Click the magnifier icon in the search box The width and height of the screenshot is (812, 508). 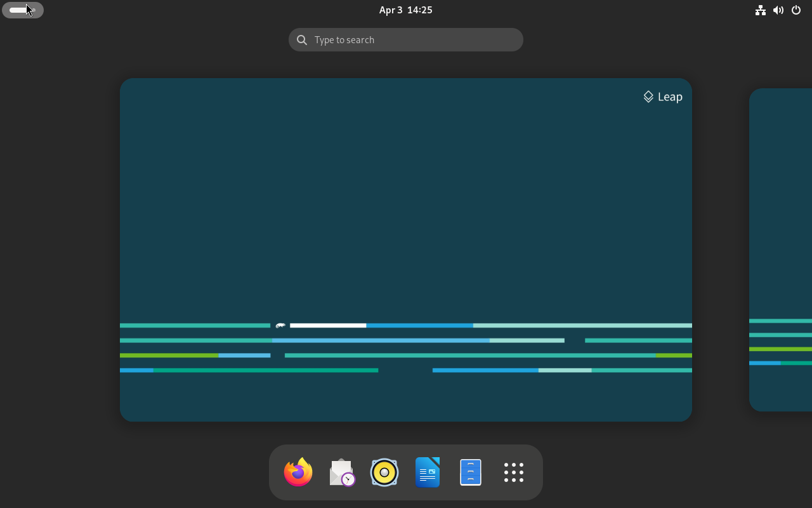click(x=303, y=40)
